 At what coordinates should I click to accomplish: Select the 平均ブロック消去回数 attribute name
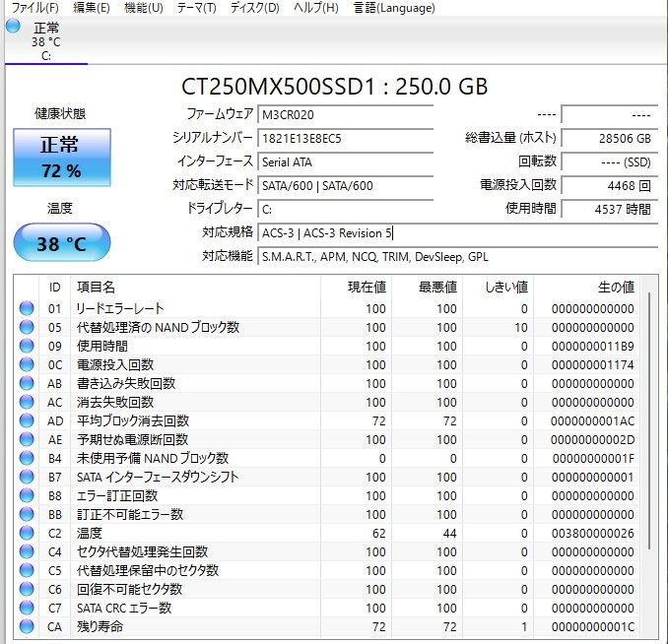point(133,420)
